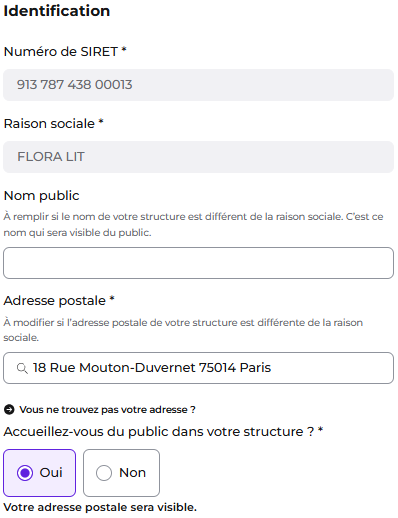Click the address field containing 18 Rue Mouton-Duvernet

click(198, 368)
